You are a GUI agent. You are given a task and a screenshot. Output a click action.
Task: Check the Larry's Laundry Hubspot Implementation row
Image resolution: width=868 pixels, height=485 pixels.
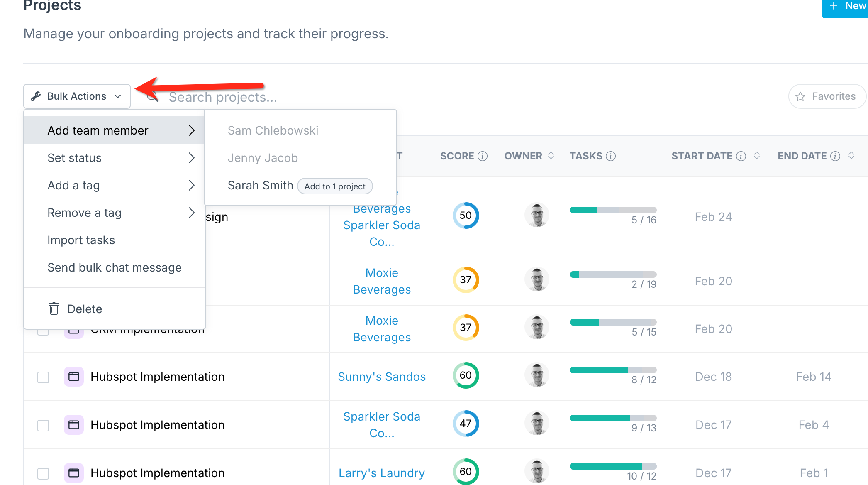(43, 473)
